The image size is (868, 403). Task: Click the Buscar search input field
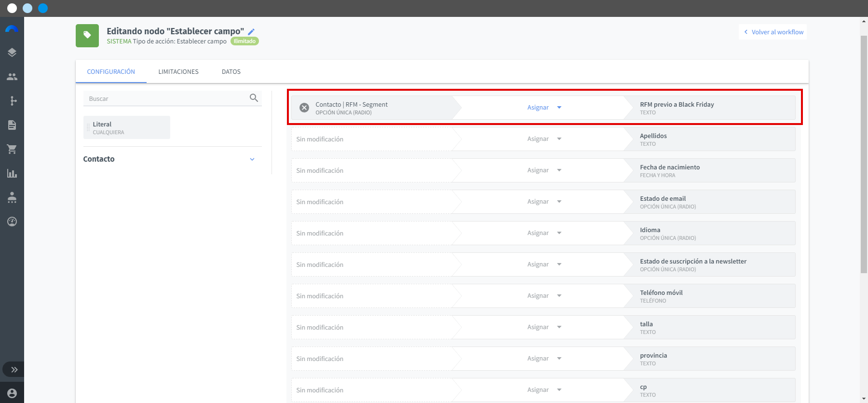[166, 98]
